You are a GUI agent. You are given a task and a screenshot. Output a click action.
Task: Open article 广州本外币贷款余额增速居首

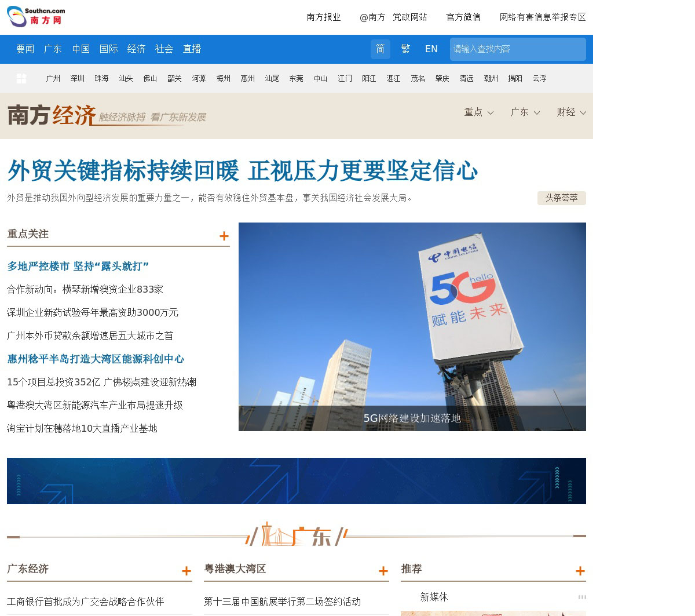coord(90,336)
